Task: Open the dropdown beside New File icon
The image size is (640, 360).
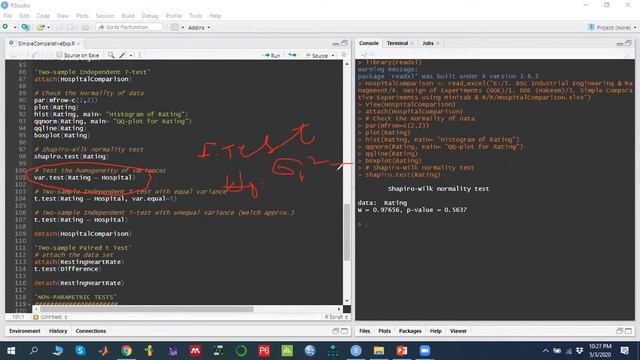Action: point(15,27)
